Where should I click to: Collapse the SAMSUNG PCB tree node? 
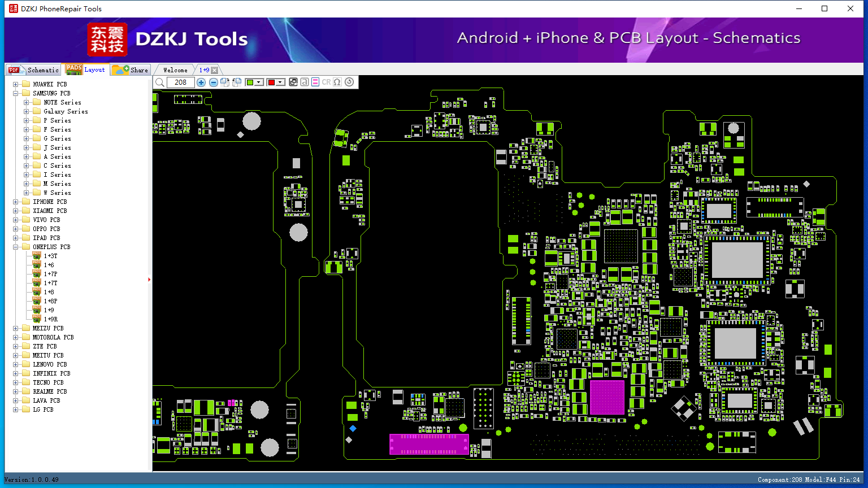16,93
